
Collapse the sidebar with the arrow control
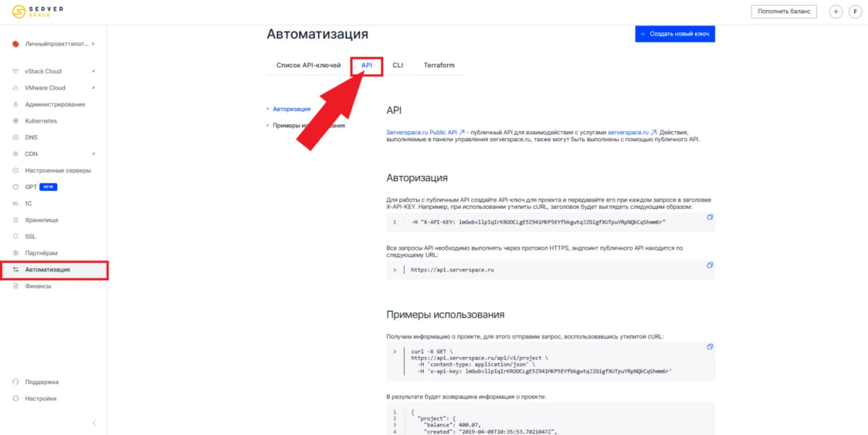point(94,422)
